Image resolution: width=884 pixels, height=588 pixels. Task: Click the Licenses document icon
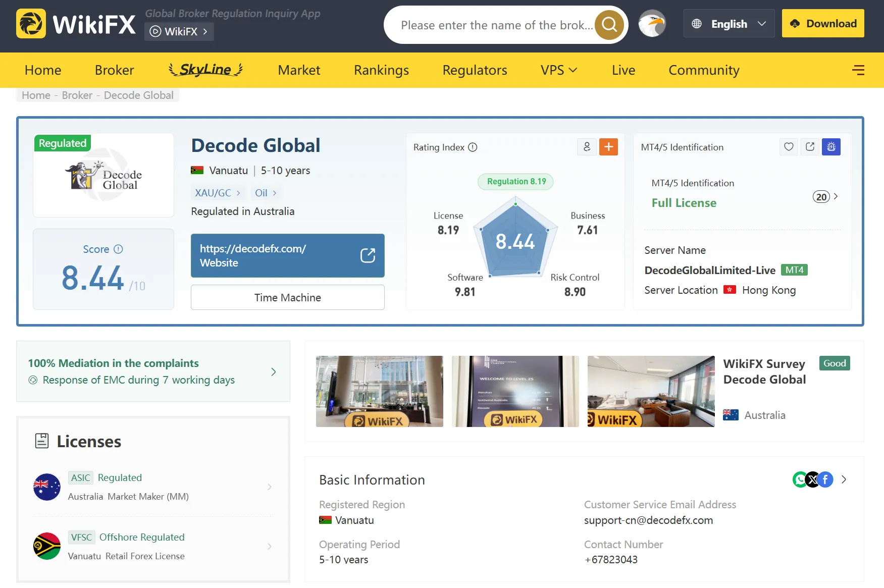pos(42,441)
